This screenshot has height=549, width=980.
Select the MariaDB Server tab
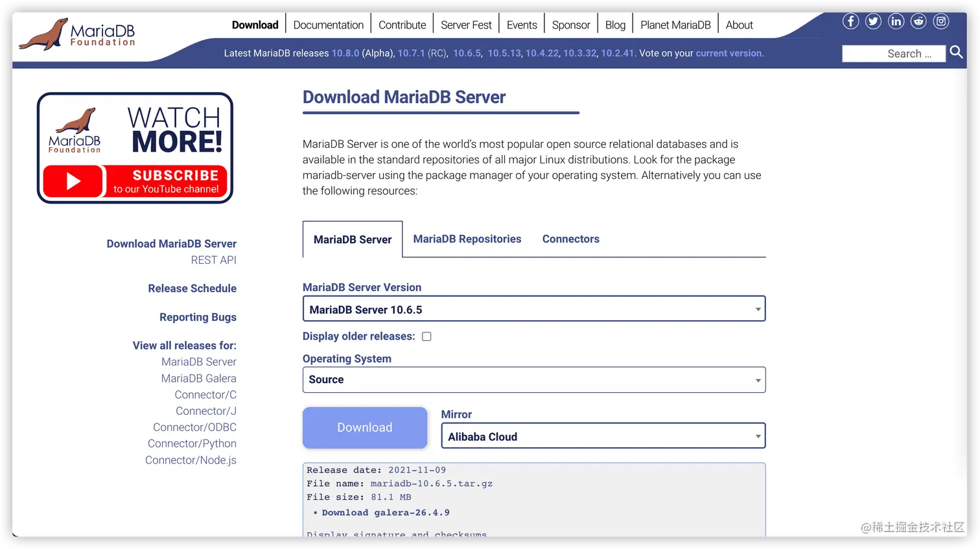(x=353, y=239)
